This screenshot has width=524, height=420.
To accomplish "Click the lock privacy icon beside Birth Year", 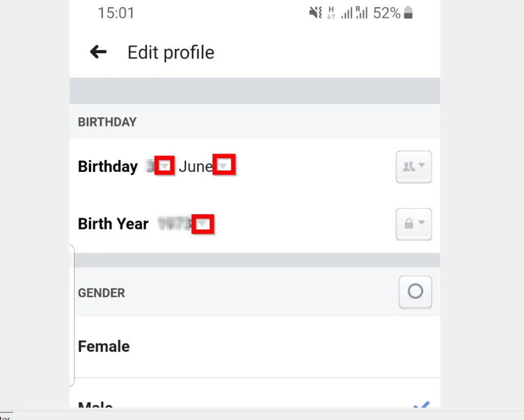I will [x=413, y=224].
